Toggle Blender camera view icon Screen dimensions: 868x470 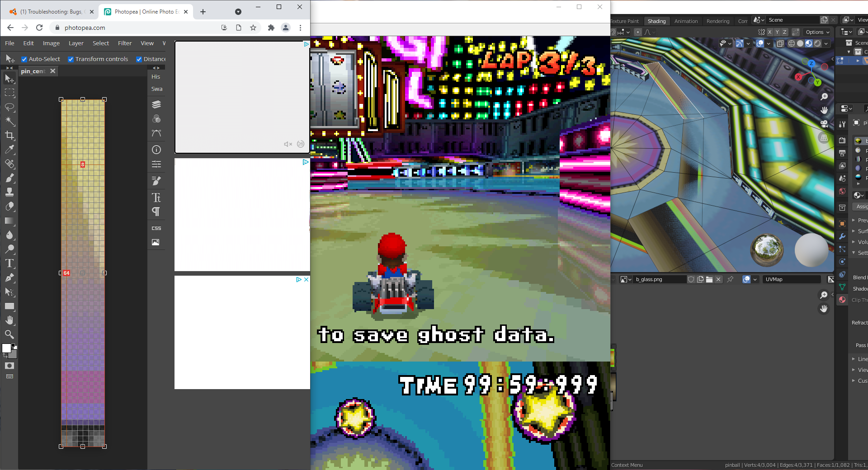click(x=824, y=124)
